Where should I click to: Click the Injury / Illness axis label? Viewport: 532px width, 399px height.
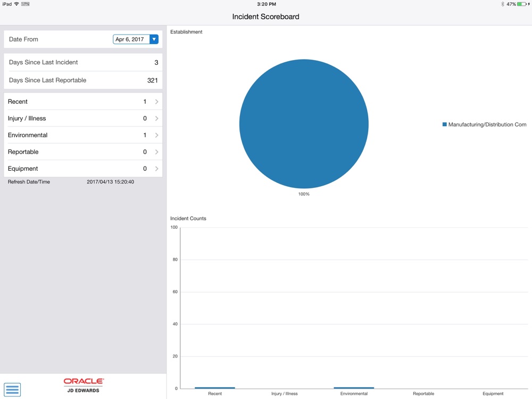[x=284, y=394]
